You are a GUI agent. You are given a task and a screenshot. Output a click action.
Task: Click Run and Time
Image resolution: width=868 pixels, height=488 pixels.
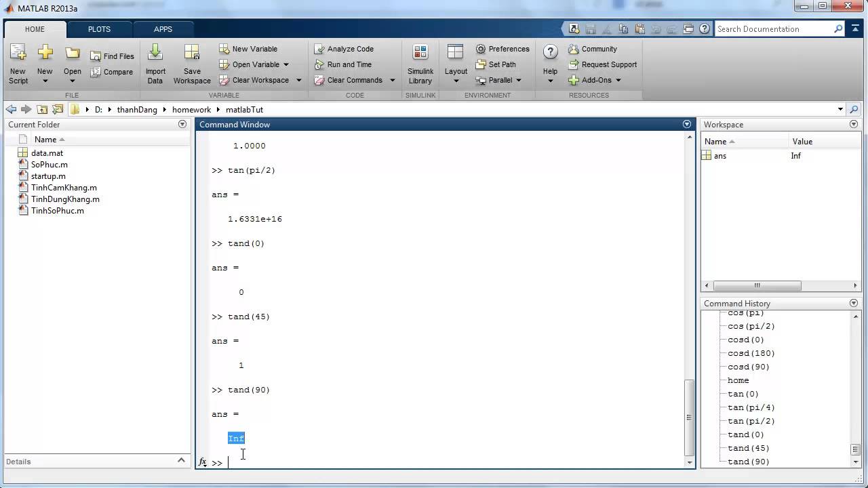(343, 64)
